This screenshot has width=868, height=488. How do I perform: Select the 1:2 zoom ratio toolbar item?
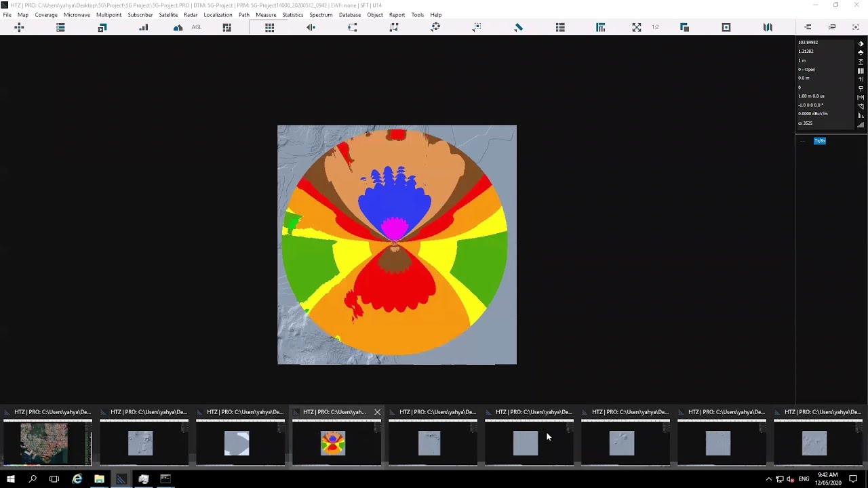click(655, 27)
